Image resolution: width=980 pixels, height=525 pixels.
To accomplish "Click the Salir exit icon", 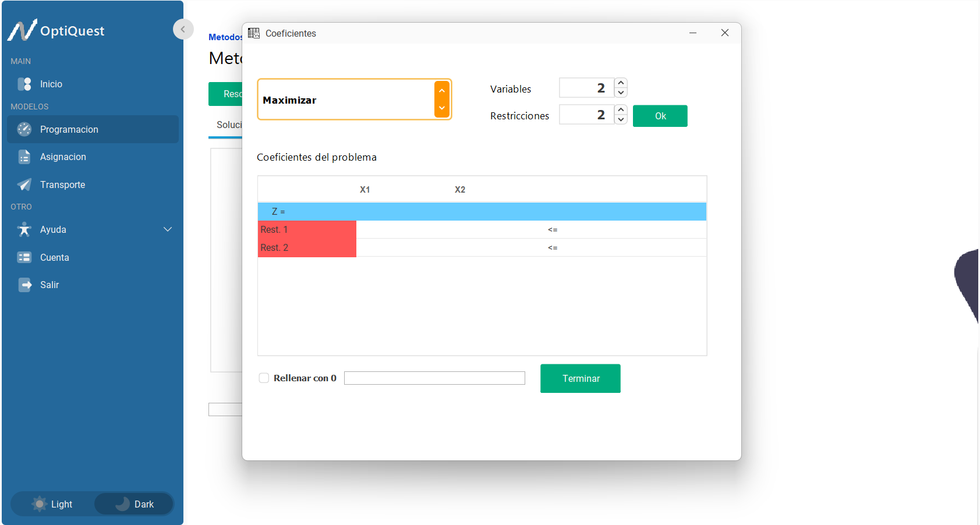I will tap(24, 285).
